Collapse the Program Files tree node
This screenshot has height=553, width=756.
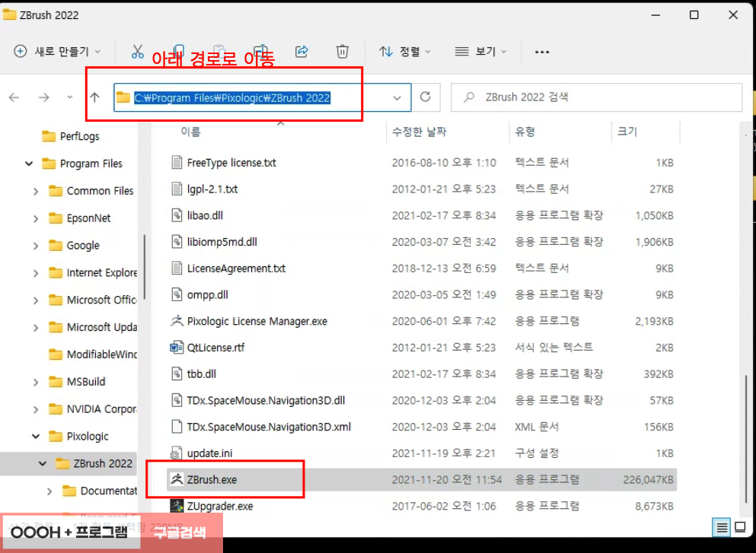click(29, 164)
